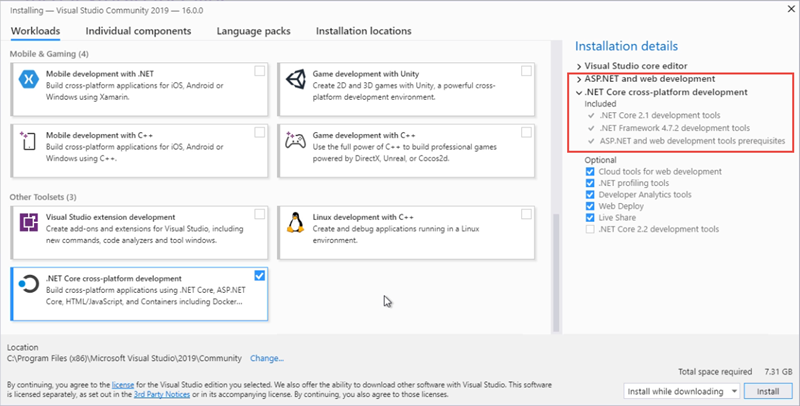Expand Visual Studio core editor details
This screenshot has width=800, height=406.
(579, 65)
